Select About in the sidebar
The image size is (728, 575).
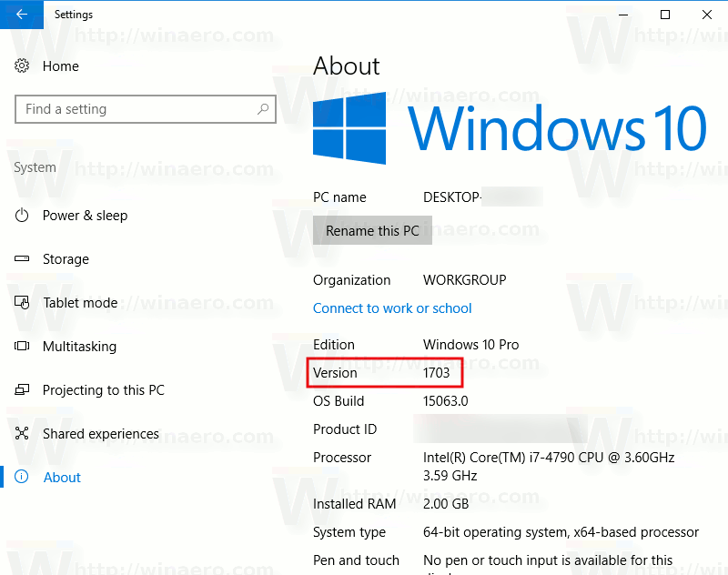[62, 477]
